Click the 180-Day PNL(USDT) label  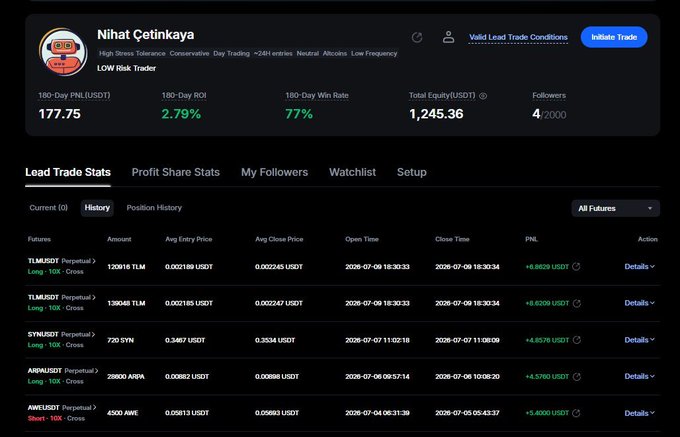coord(74,95)
